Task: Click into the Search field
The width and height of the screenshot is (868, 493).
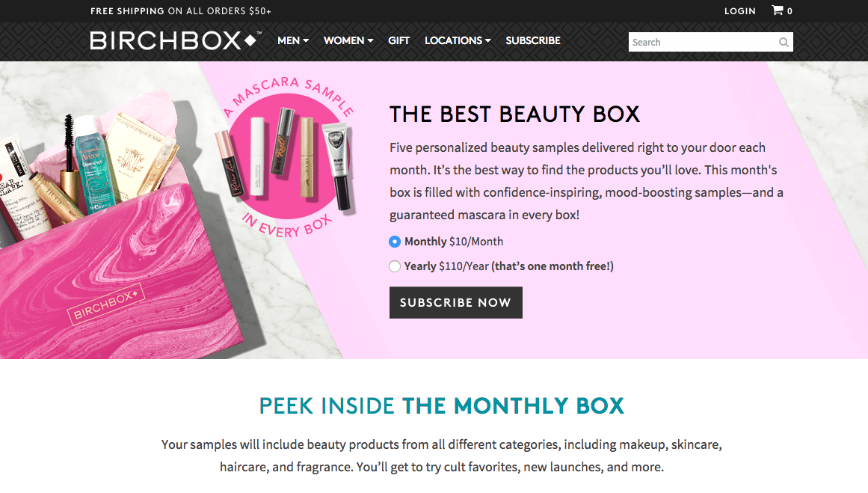Action: pyautogui.click(x=703, y=42)
